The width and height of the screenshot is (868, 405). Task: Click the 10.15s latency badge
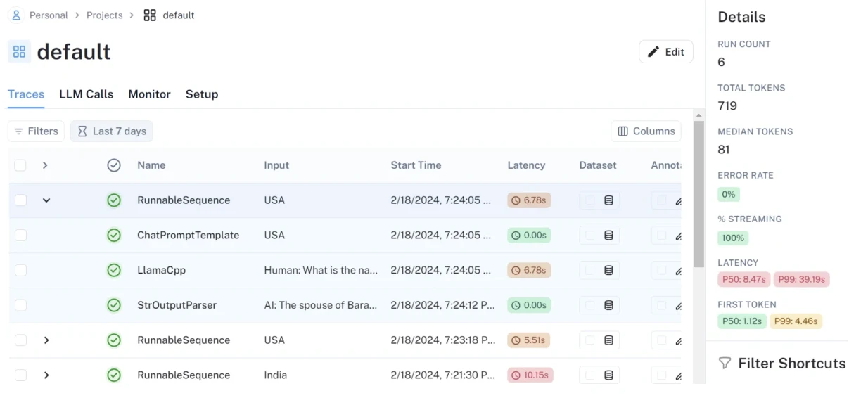(530, 375)
